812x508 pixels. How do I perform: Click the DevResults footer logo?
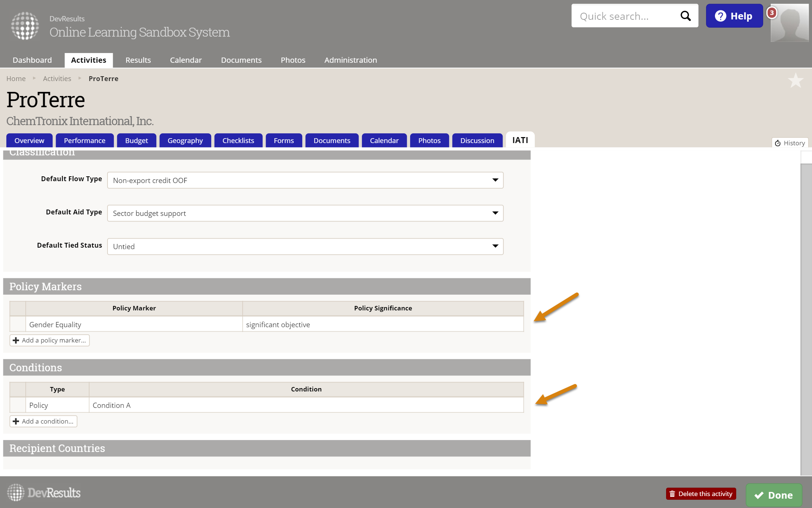pyautogui.click(x=44, y=493)
